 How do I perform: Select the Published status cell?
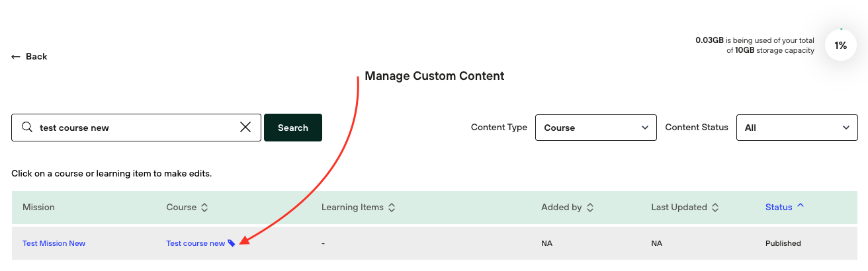tap(783, 243)
